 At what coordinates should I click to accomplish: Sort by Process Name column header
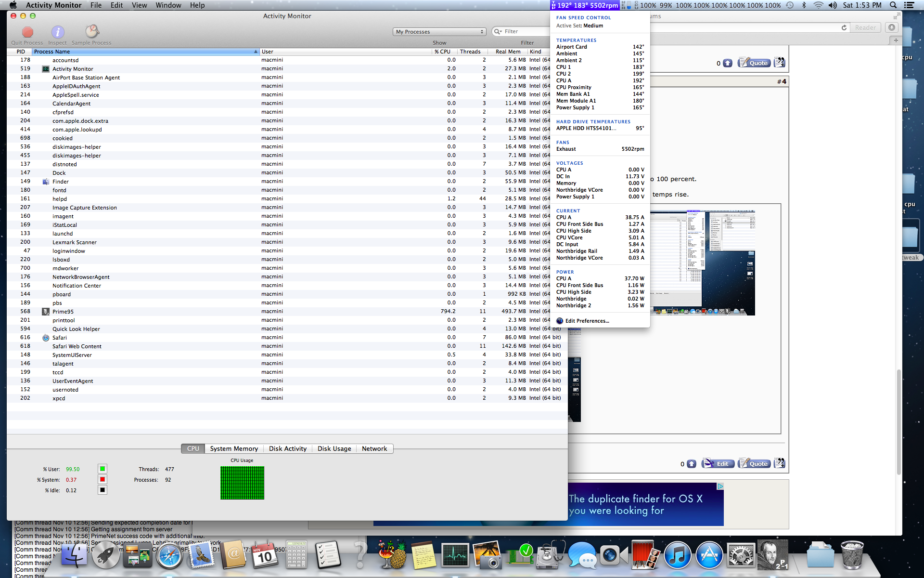[x=146, y=52]
